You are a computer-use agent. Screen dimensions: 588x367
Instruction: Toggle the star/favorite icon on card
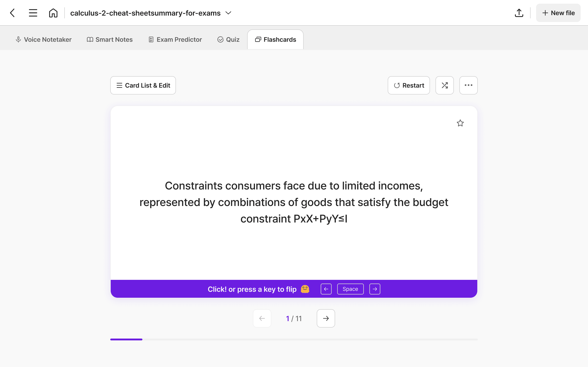click(461, 123)
